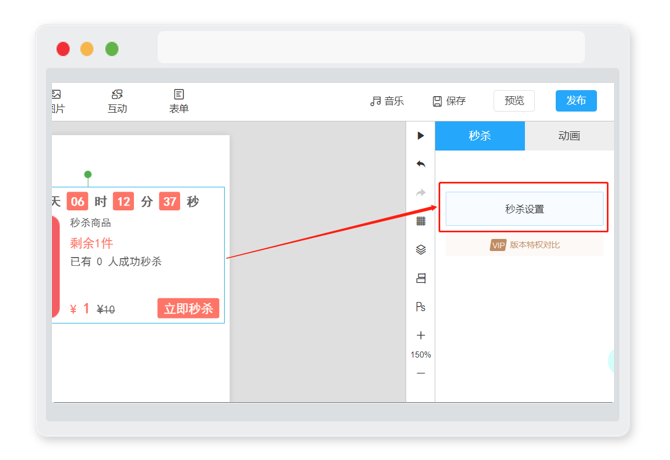Click the strikethrough ¥10 original price
This screenshot has width=670, height=460.
pyautogui.click(x=106, y=309)
